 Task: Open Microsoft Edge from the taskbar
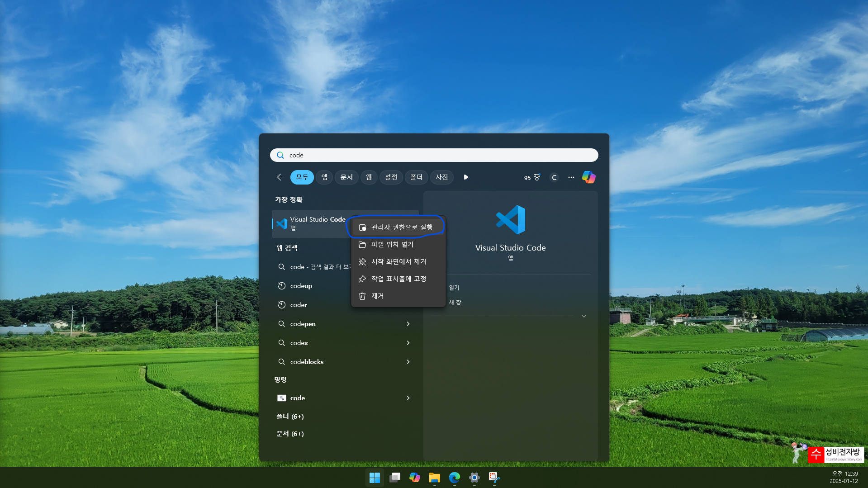pos(455,478)
